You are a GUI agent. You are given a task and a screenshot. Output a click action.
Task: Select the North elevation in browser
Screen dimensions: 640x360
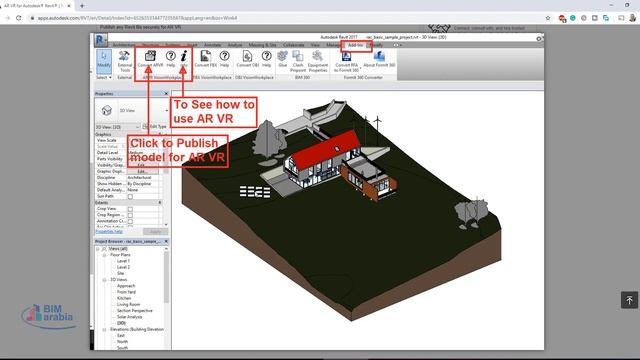122,342
